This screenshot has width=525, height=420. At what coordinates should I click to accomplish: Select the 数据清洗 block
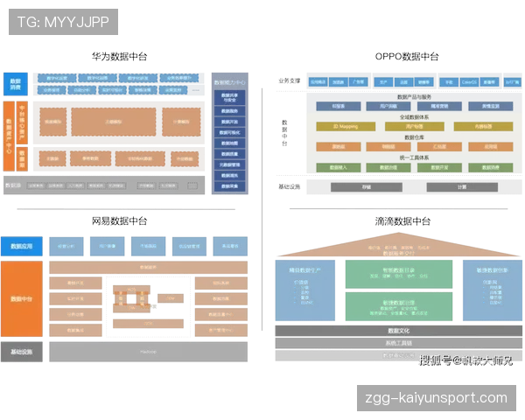229,176
